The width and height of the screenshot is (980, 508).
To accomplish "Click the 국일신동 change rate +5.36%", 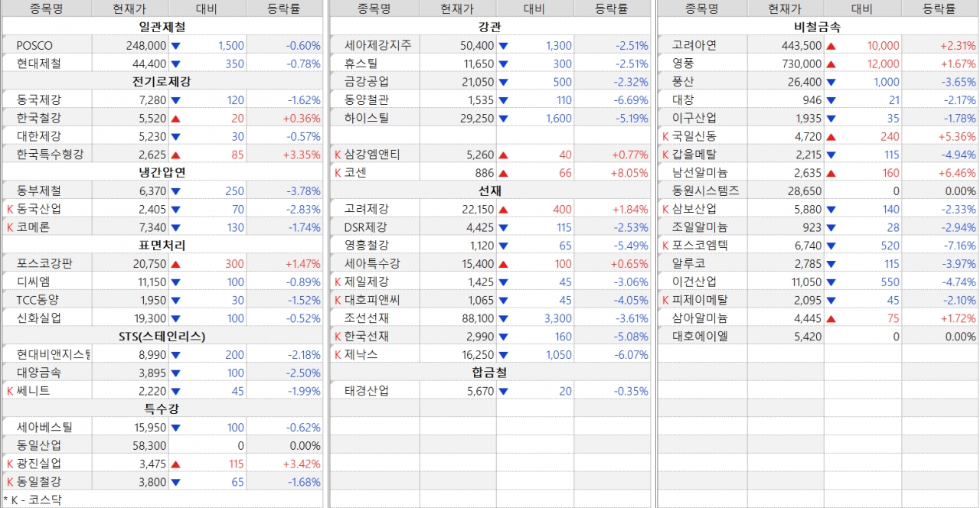I will [958, 136].
